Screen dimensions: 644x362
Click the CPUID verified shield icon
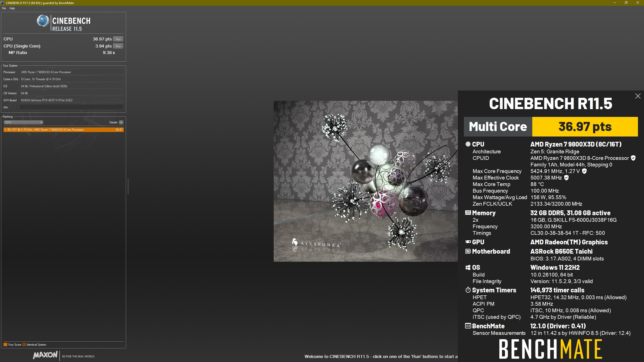pyautogui.click(x=633, y=158)
